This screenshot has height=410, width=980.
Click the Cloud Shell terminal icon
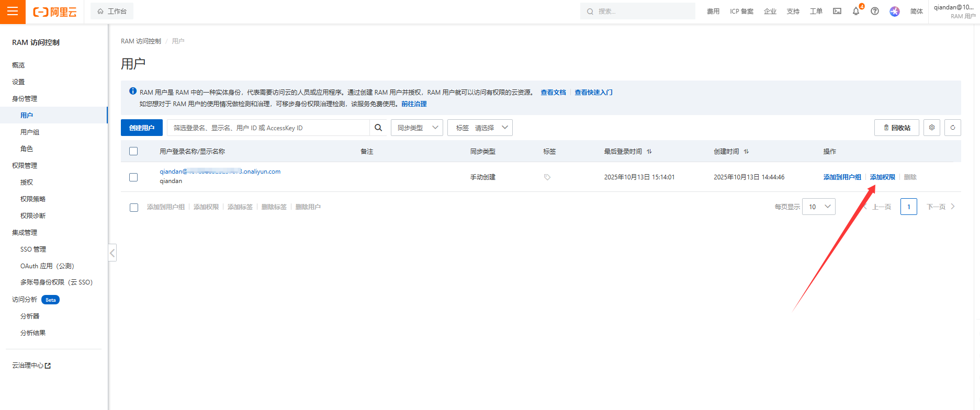[837, 11]
